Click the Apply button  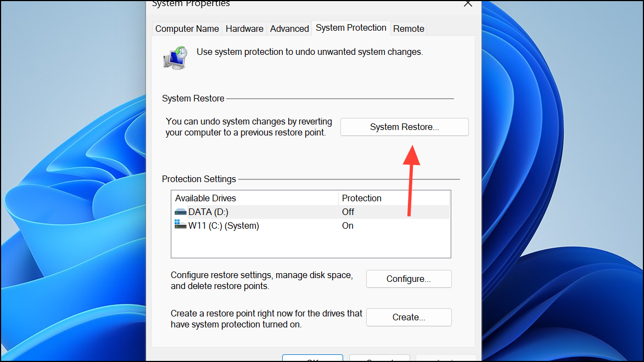446,360
